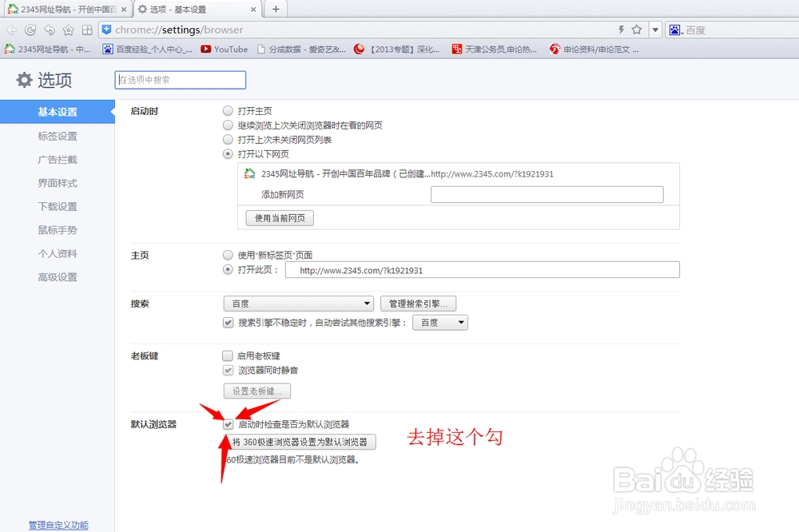
Task: Click the 选项 gear icon
Action: (24, 80)
